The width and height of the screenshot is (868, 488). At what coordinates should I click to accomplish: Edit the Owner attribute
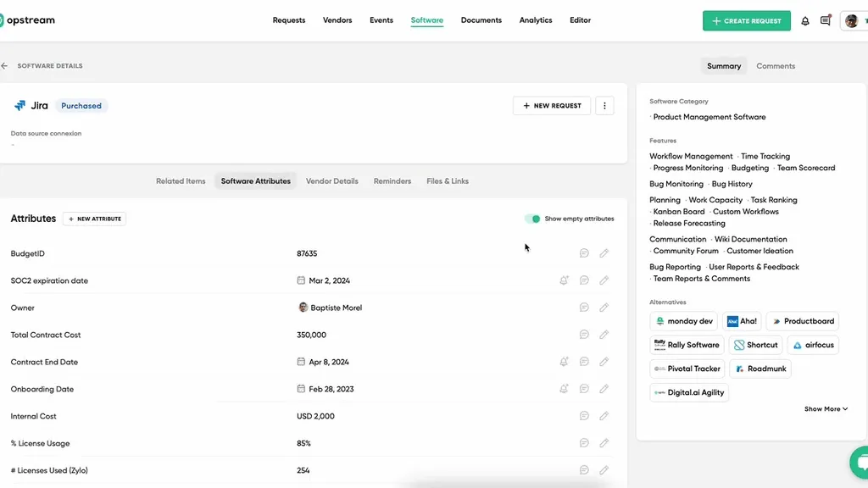(604, 308)
